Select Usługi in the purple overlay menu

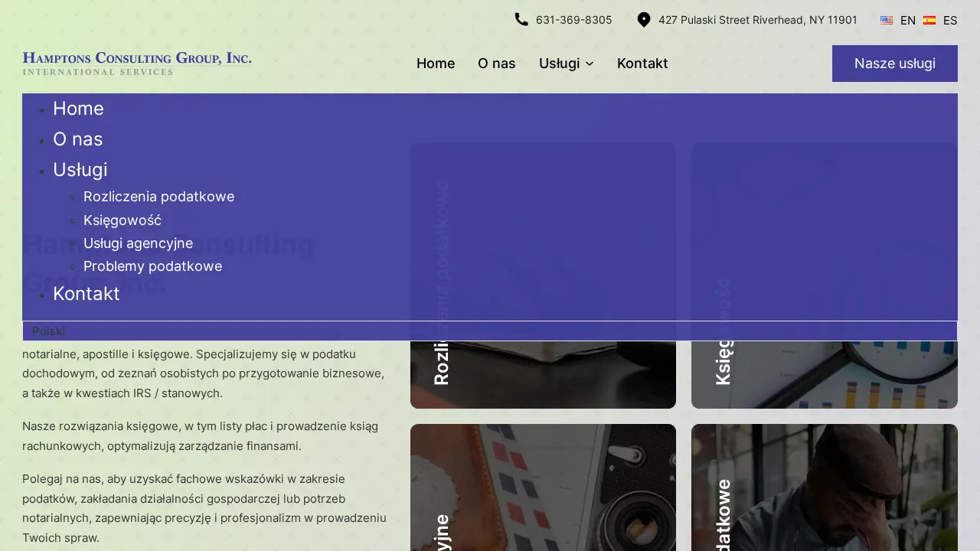tap(80, 170)
